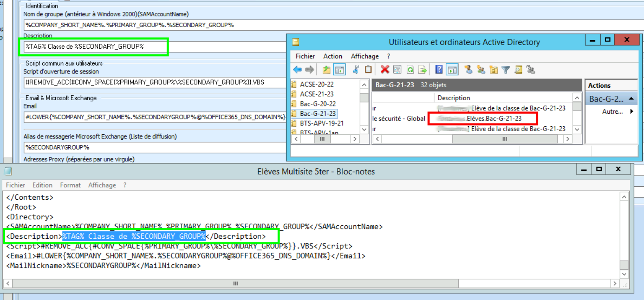Click the grey Forward arrow in Active Directory
Viewport: 644px width, 300px height.
point(310,70)
